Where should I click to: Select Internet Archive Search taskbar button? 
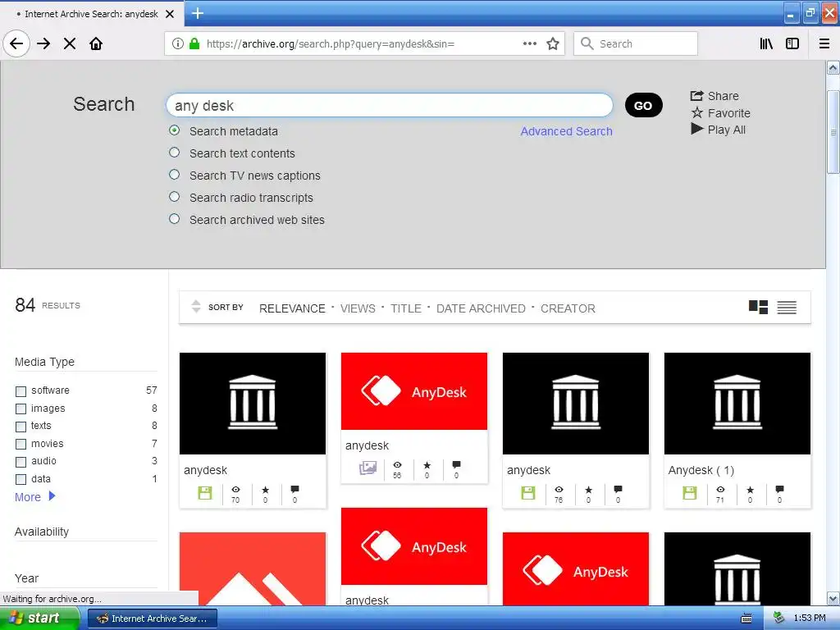coord(152,619)
